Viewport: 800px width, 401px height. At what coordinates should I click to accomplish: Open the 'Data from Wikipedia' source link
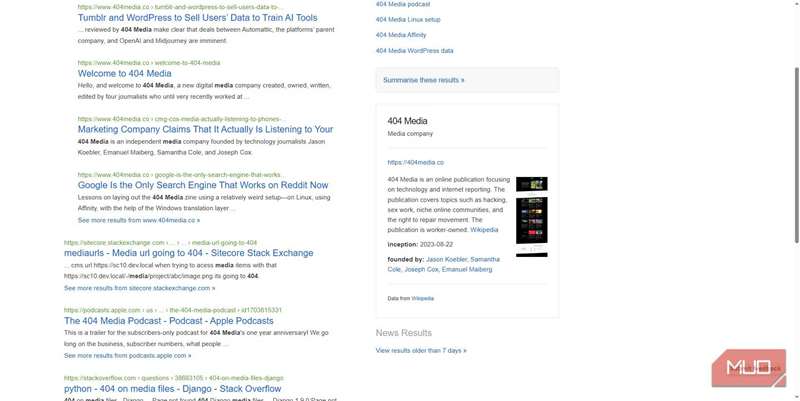[x=422, y=298]
